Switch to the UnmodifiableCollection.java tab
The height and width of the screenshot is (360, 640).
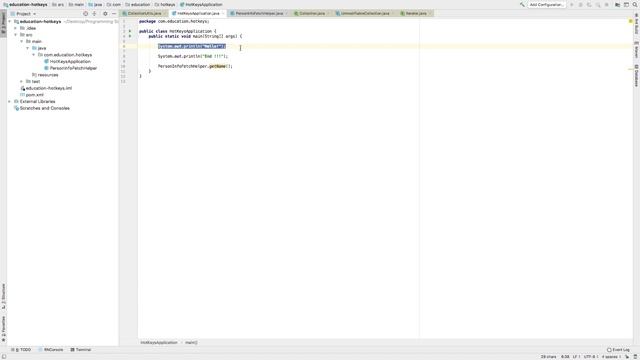[x=365, y=13]
